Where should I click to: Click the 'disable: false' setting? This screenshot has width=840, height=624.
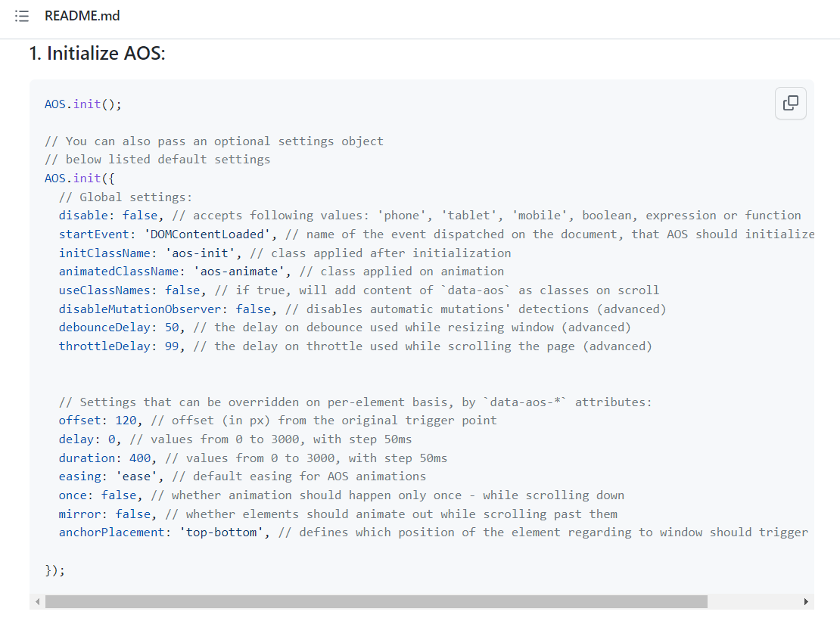[x=111, y=216]
